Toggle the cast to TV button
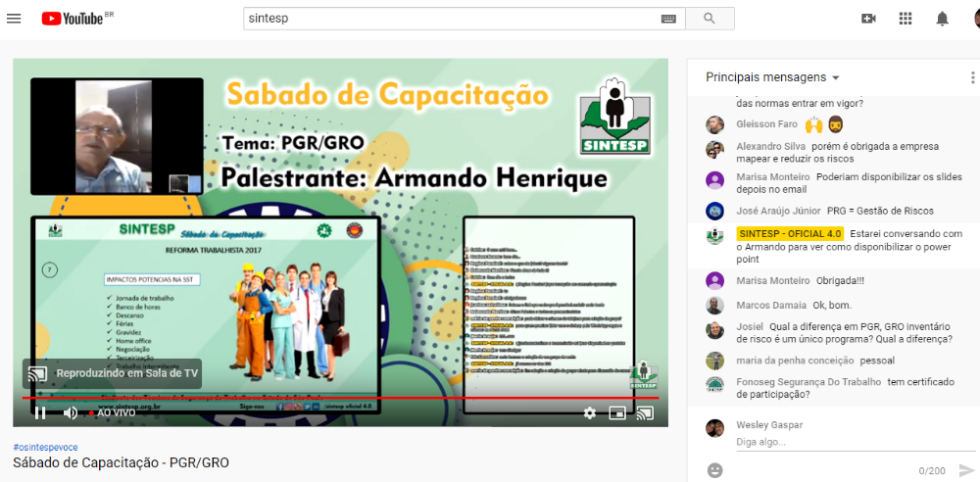The width and height of the screenshot is (980, 482). coord(645,412)
